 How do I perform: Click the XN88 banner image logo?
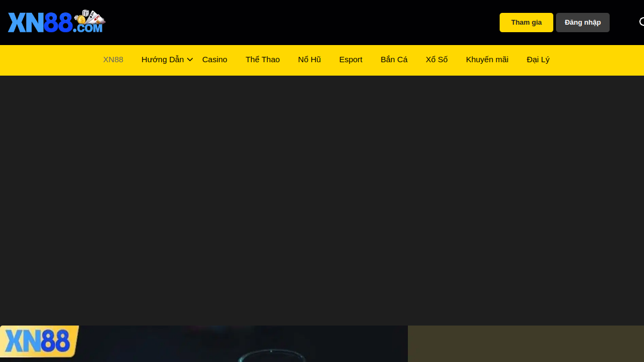(x=39, y=342)
